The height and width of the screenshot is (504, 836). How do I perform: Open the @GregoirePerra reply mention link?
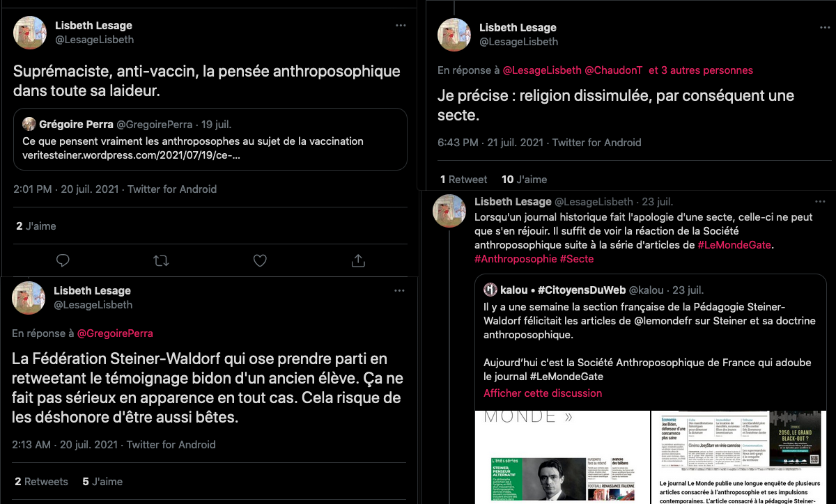[114, 333]
